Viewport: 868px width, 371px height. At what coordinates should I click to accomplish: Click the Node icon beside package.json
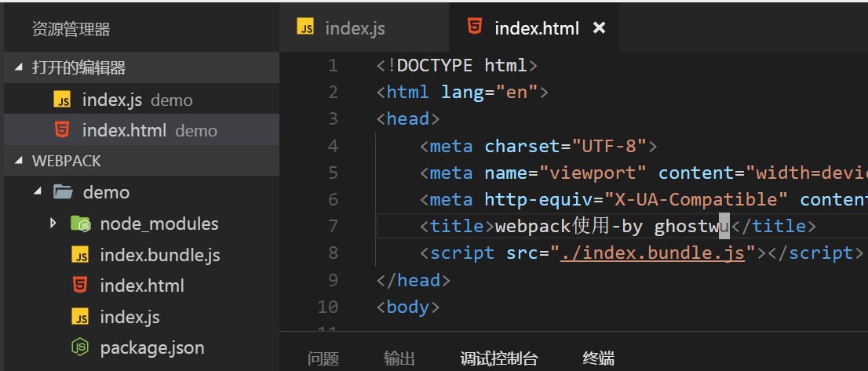click(80, 347)
